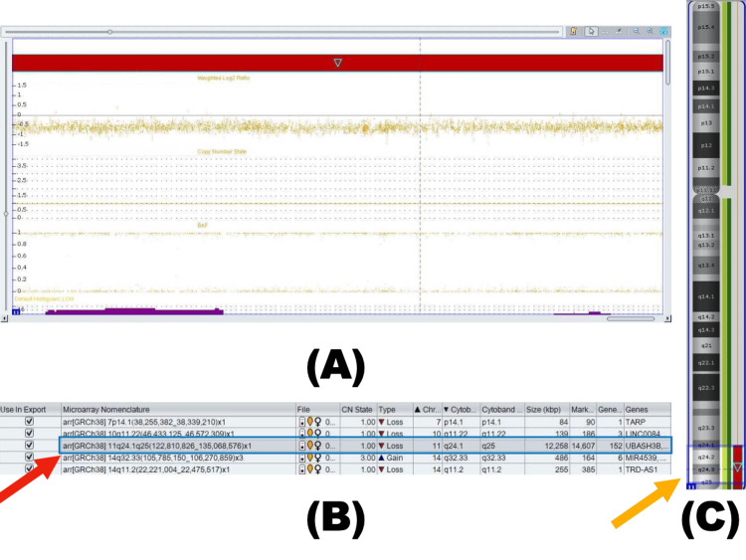Click the horizontal zoom slider handle

109,32
